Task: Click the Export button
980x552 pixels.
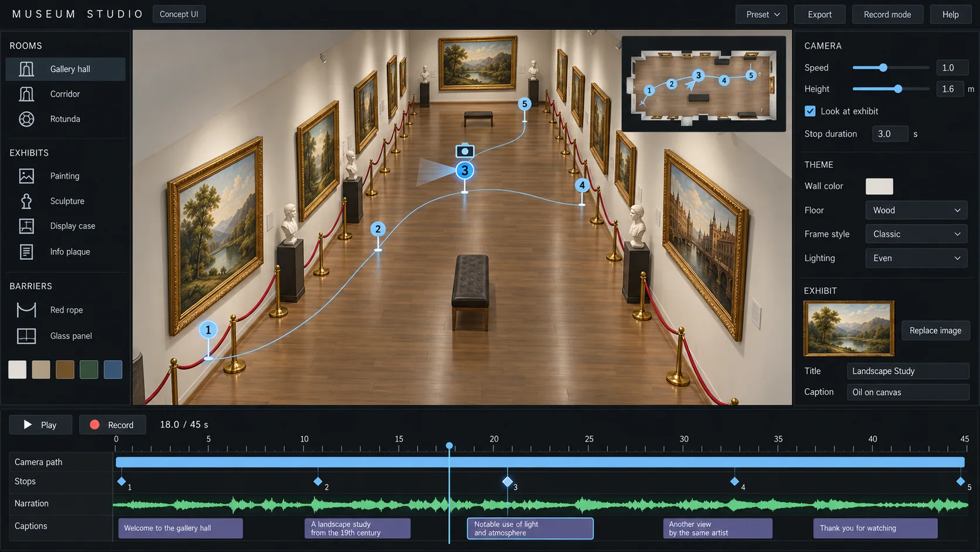Action: tap(819, 15)
